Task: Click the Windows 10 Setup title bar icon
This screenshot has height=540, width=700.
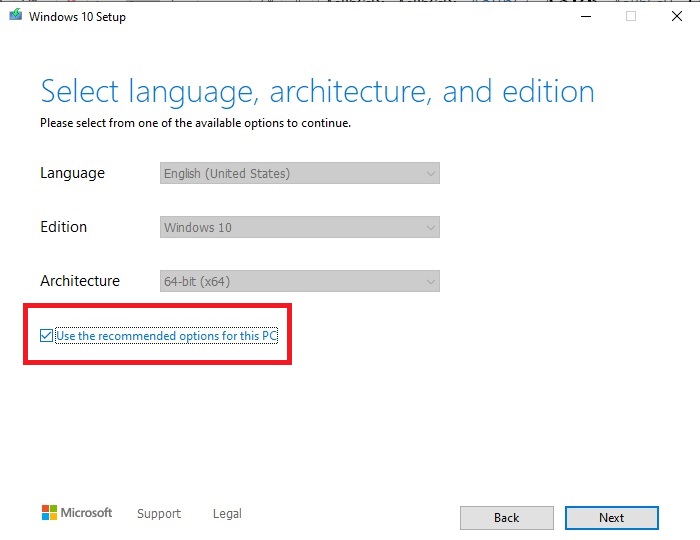Action: [x=17, y=17]
